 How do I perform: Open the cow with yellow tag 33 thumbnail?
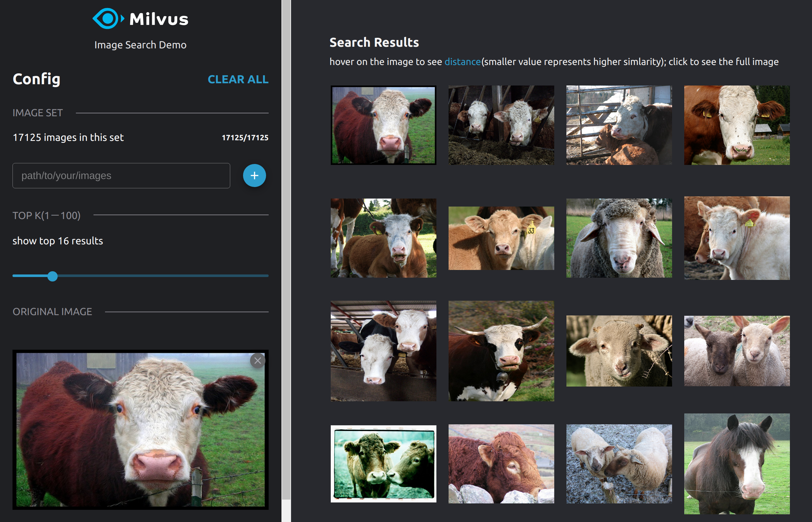click(501, 238)
